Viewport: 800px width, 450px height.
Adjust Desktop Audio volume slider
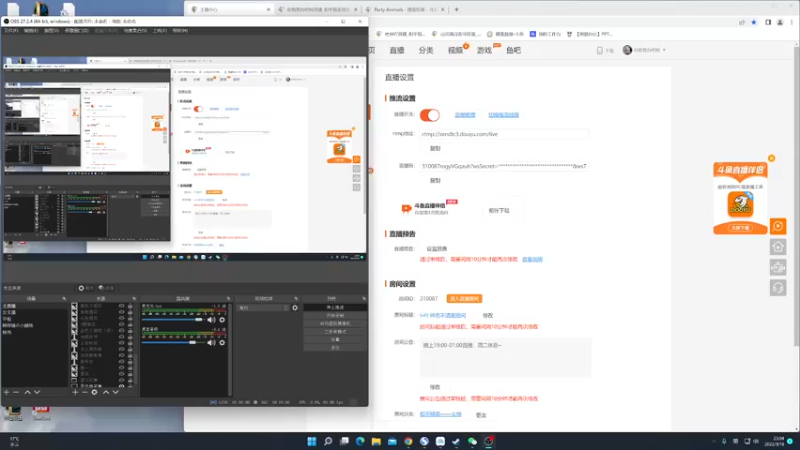[x=172, y=343]
